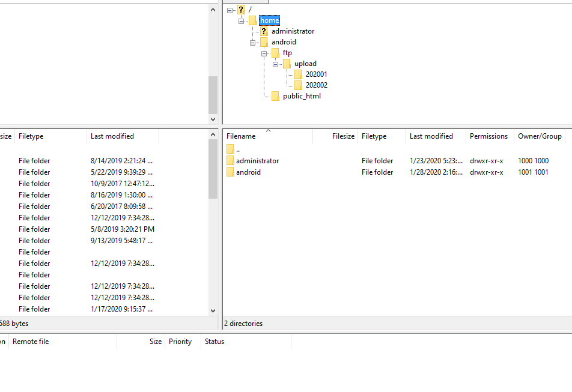Collapse the upload folder tree node
Screen dimensions: 572x392
pyautogui.click(x=275, y=64)
